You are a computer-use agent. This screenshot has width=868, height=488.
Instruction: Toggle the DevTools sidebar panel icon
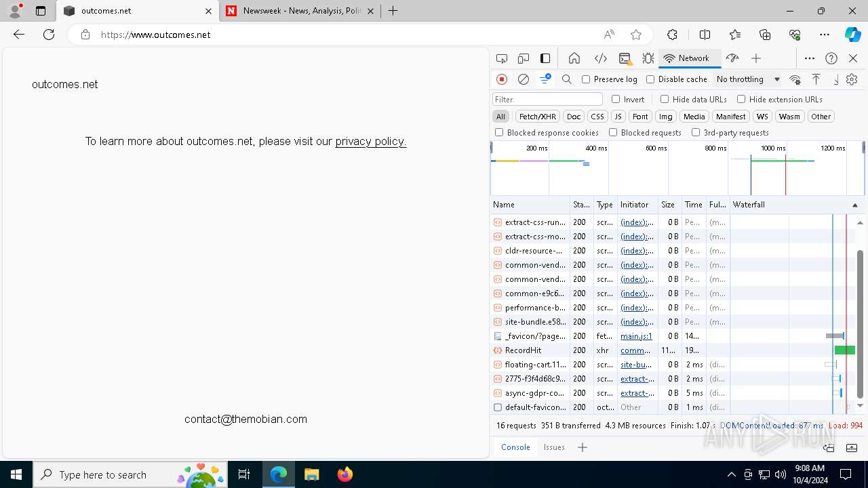click(545, 58)
